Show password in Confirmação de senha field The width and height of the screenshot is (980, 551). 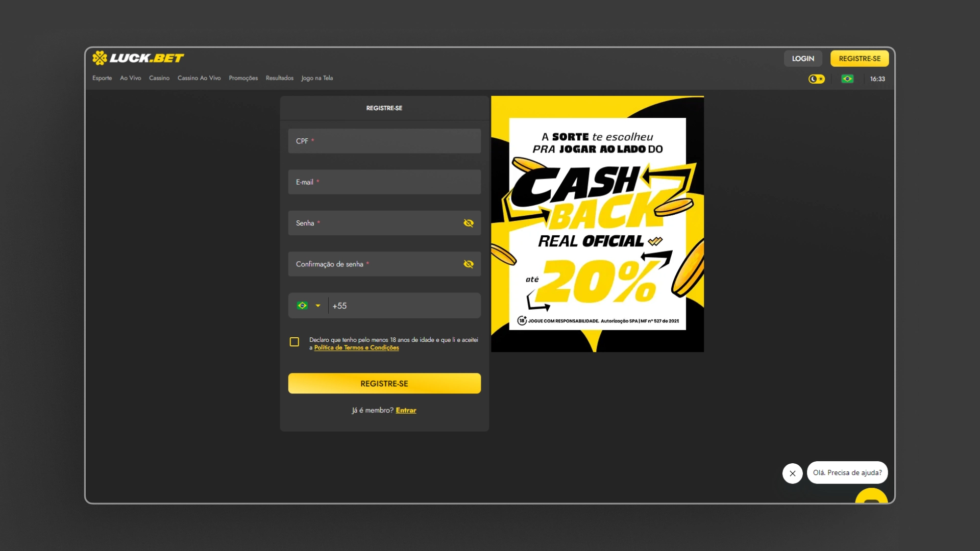[x=468, y=264]
